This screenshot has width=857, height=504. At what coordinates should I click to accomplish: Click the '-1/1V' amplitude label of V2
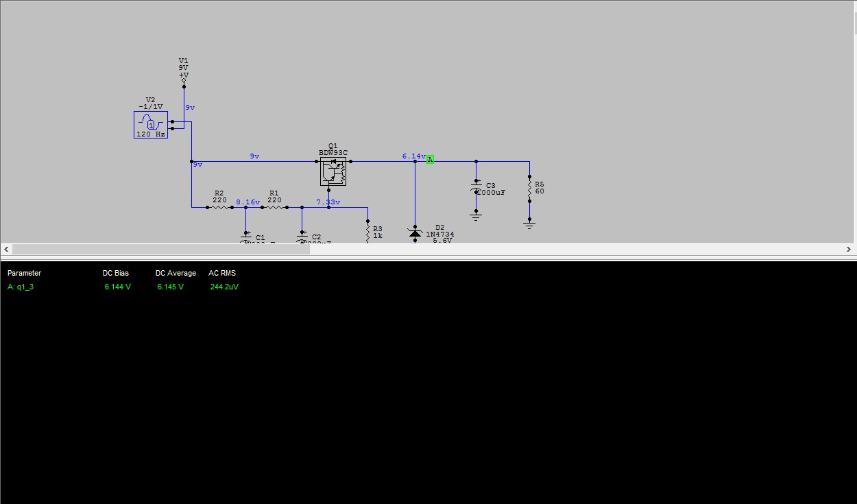151,107
